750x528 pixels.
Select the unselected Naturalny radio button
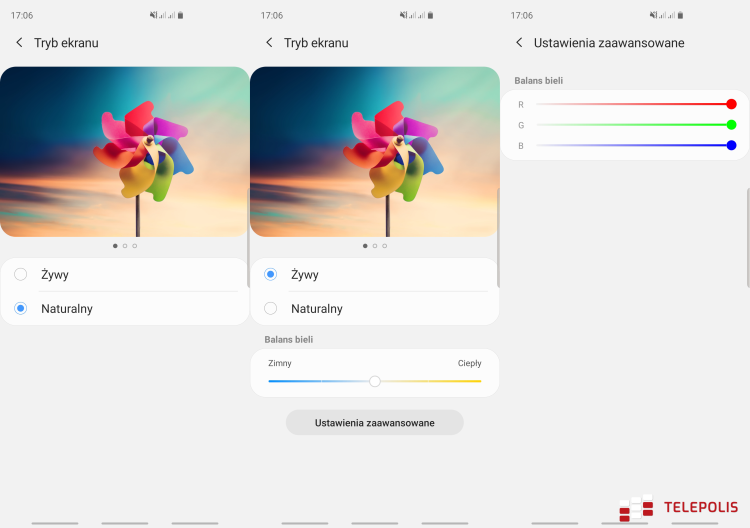click(x=271, y=309)
